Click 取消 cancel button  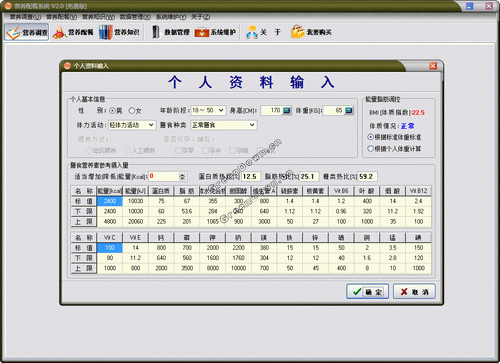tap(414, 292)
